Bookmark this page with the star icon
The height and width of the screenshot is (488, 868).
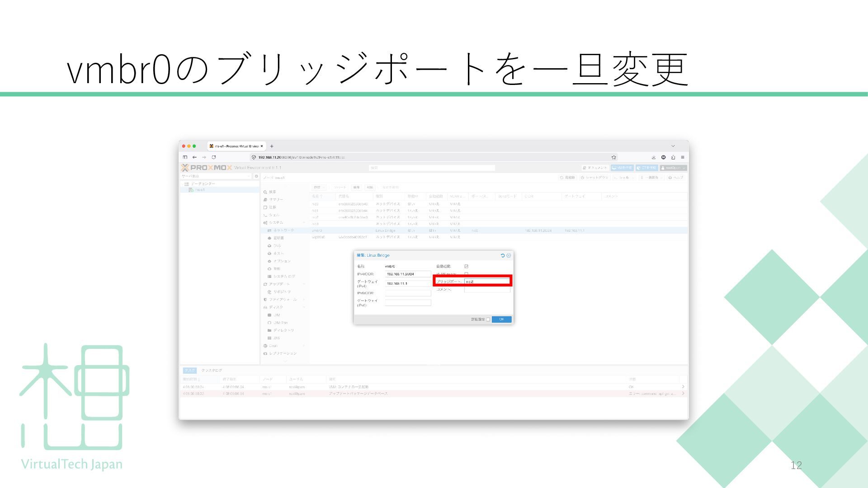[x=613, y=157]
